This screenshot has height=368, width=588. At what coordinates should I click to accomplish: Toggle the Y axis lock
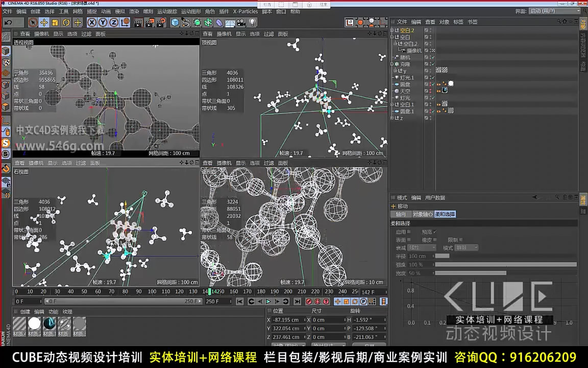(103, 22)
